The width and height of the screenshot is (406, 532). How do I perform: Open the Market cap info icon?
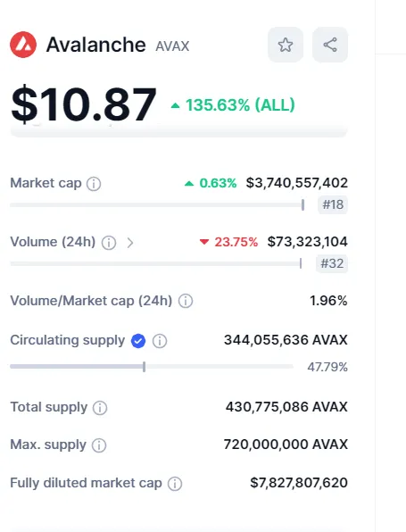pos(94,184)
